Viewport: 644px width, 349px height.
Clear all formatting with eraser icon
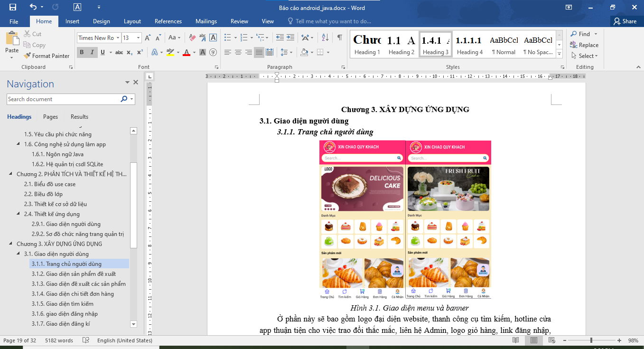point(192,38)
